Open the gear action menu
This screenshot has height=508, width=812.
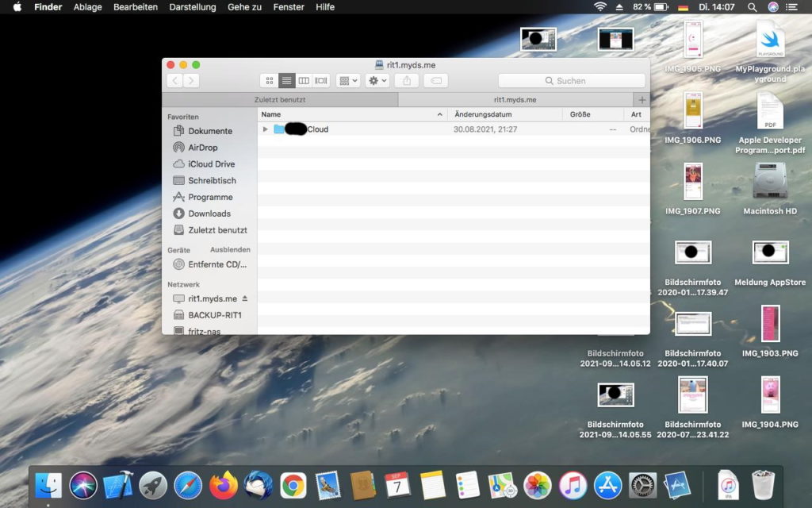click(377, 81)
